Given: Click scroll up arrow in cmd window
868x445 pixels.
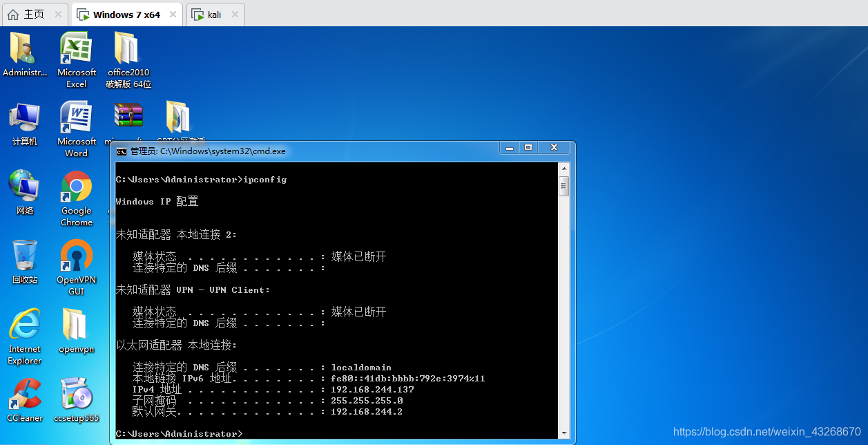Looking at the screenshot, I should click(563, 168).
